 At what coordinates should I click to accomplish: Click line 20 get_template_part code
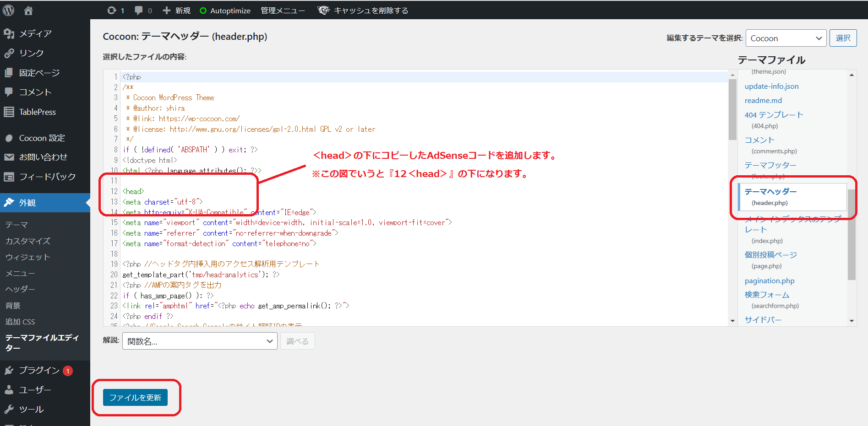(201, 275)
